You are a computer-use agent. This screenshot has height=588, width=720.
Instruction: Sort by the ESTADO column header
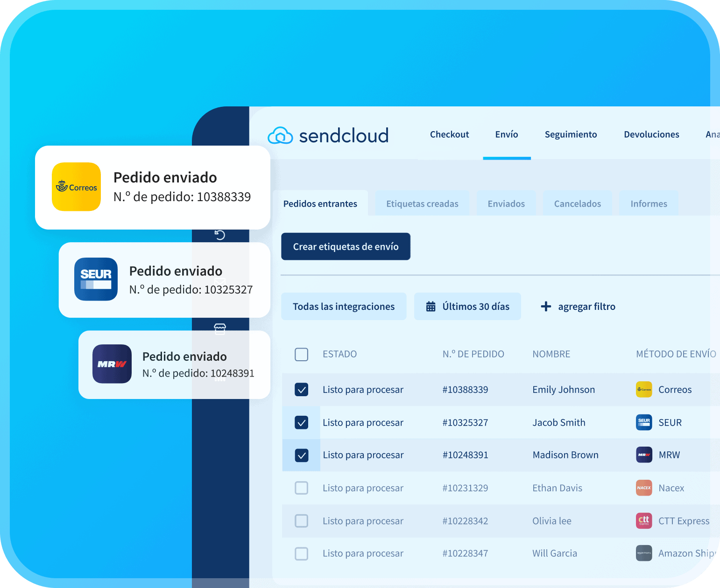tap(339, 354)
